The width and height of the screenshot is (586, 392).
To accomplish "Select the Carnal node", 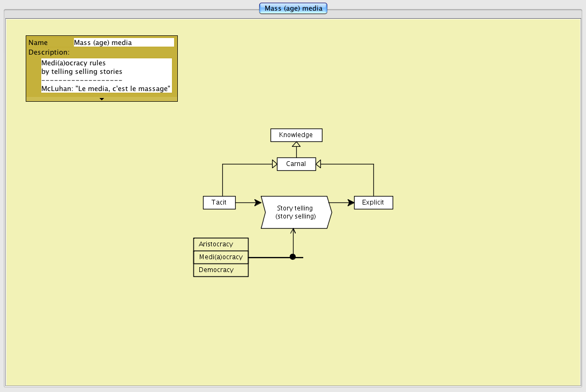I will pos(296,164).
